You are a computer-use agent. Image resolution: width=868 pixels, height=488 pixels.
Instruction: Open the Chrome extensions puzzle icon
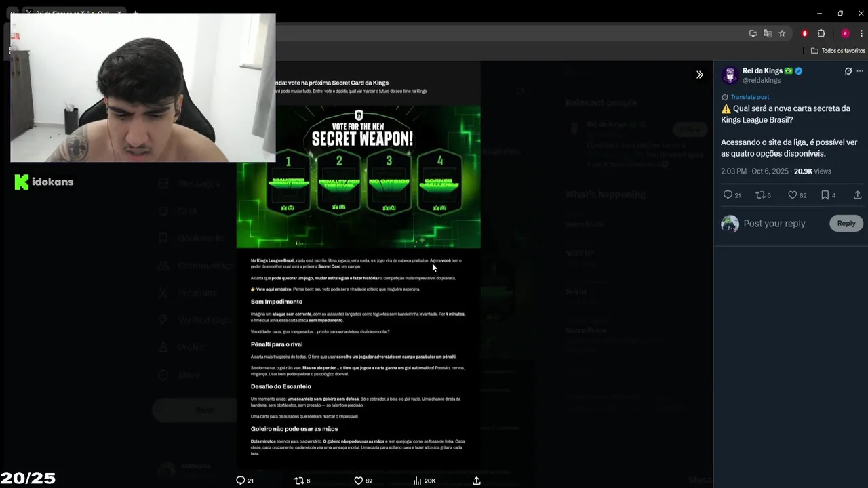(821, 33)
